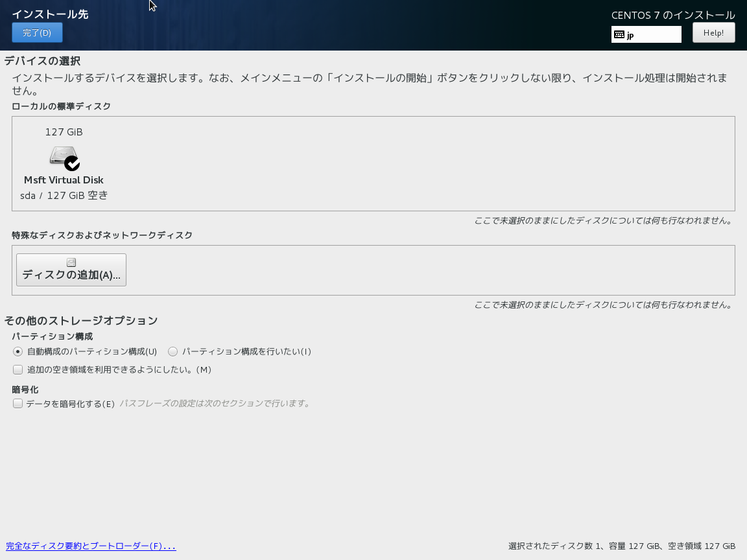The height and width of the screenshot is (560, 747).
Task: Enable 追加の空き領域を利用できるようにしたい checkbox
Action: [x=18, y=369]
